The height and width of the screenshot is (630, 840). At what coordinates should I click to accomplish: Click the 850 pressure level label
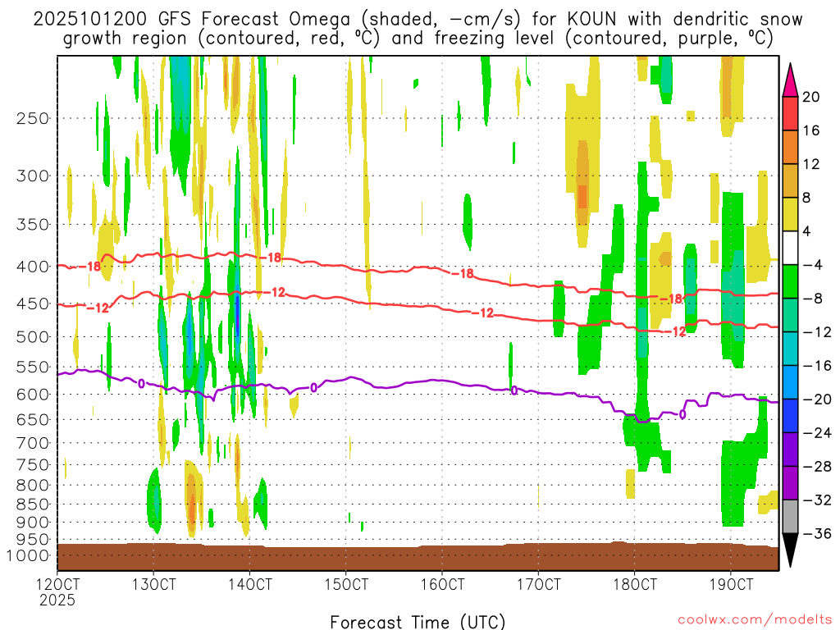tap(33, 504)
